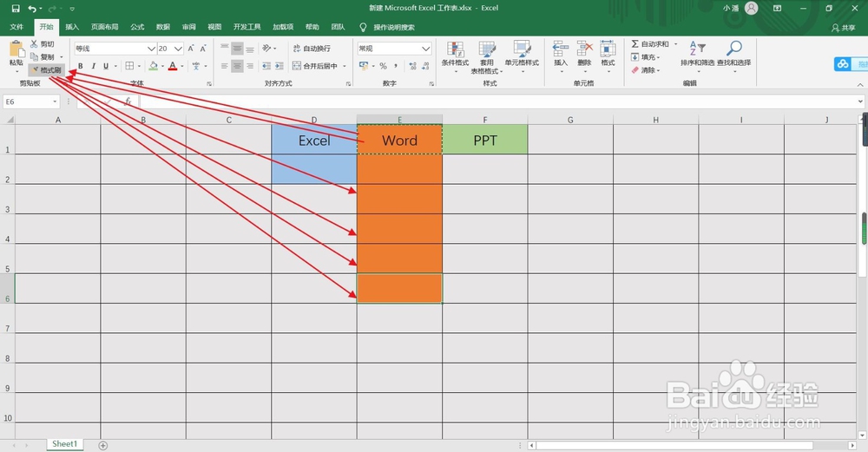Select the Sheet1 worksheet tab
The image size is (868, 452).
pos(65,444)
